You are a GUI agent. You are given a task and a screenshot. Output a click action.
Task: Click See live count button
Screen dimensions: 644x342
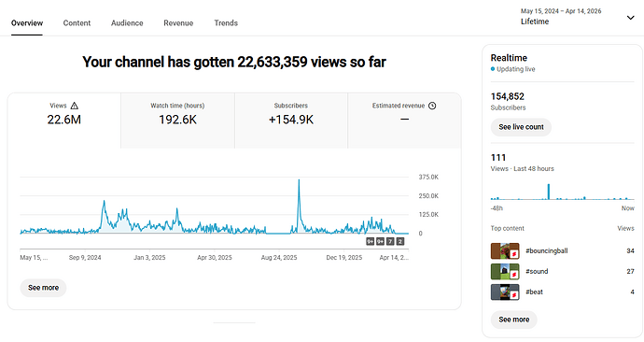[x=521, y=127]
